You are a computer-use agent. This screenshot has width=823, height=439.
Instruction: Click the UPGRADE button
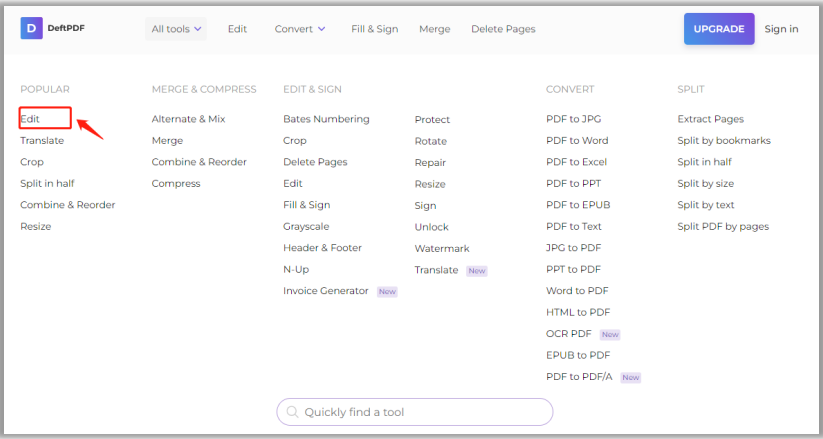tap(719, 29)
